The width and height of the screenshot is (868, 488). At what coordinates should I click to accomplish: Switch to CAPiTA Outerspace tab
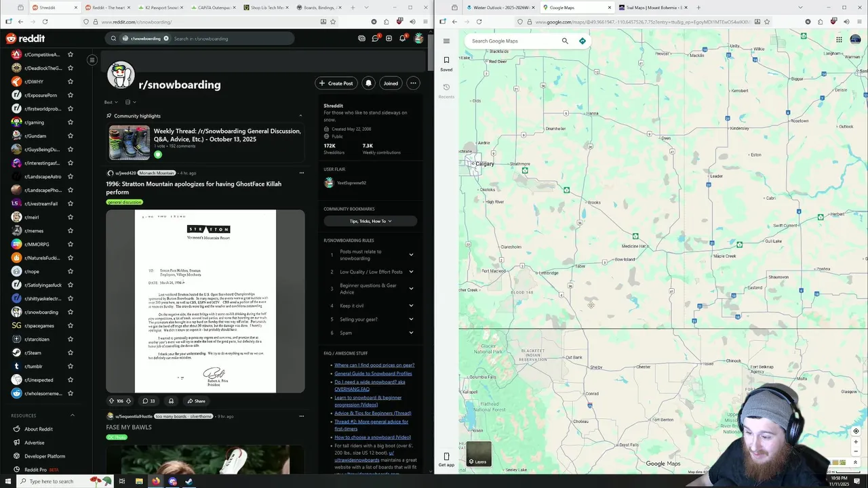pos(214,7)
